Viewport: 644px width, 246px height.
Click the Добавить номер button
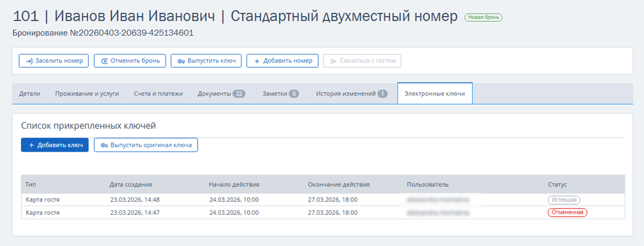pos(282,61)
